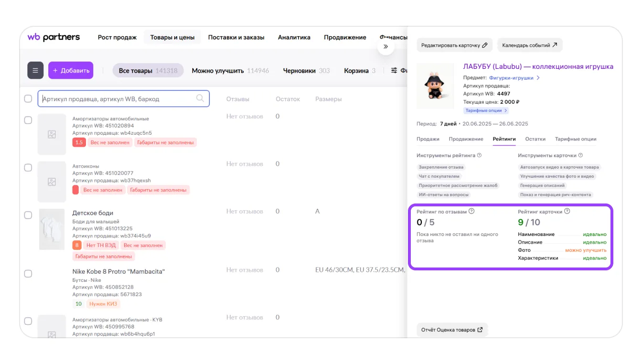Open the Отчёт Оценка товаров link

[451, 330]
